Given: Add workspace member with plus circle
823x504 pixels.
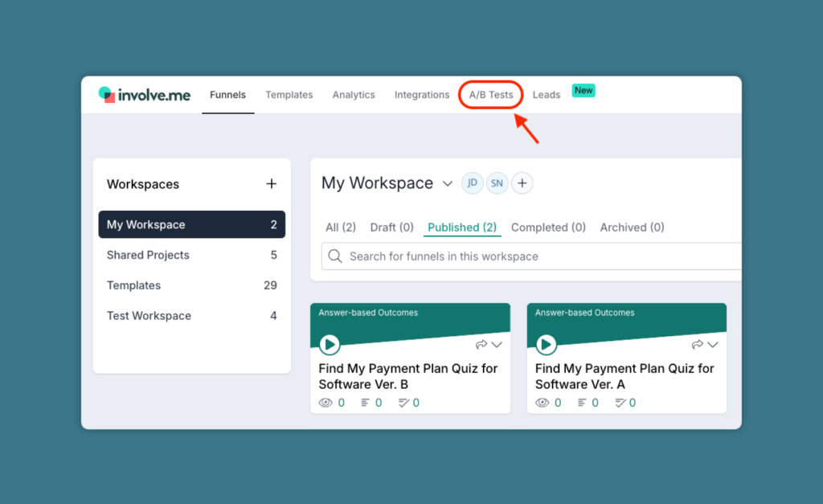Looking at the screenshot, I should [x=522, y=183].
